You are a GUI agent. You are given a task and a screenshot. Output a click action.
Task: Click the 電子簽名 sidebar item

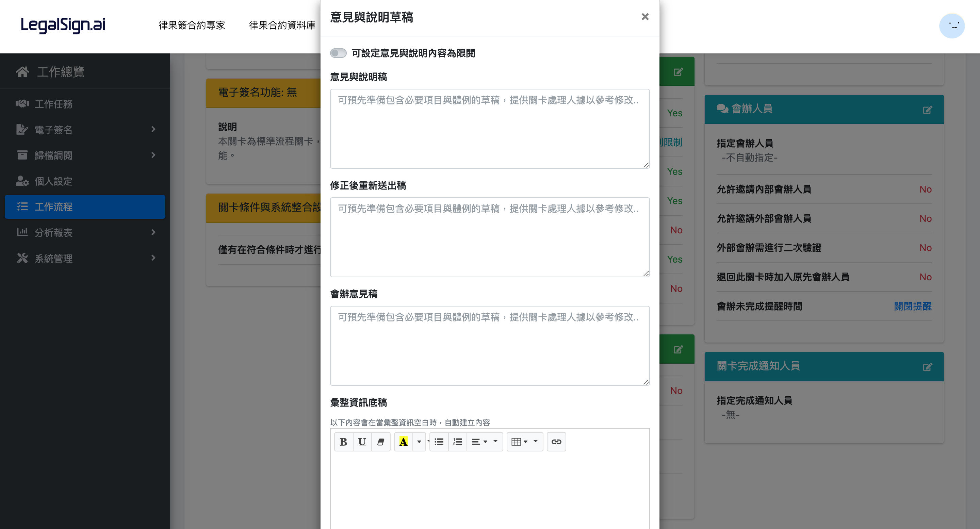point(85,130)
